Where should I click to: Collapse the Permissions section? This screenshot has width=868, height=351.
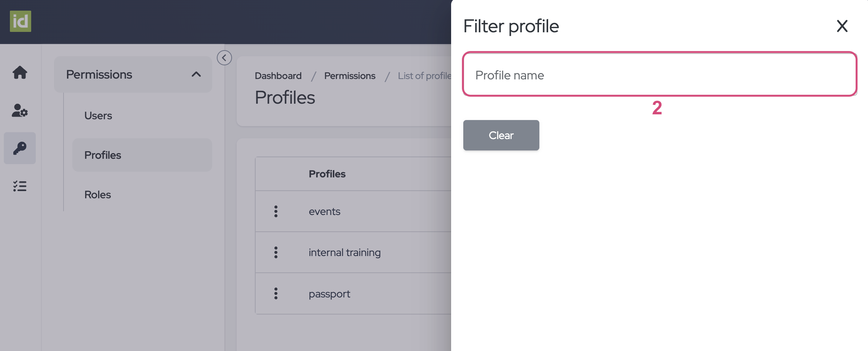(197, 74)
